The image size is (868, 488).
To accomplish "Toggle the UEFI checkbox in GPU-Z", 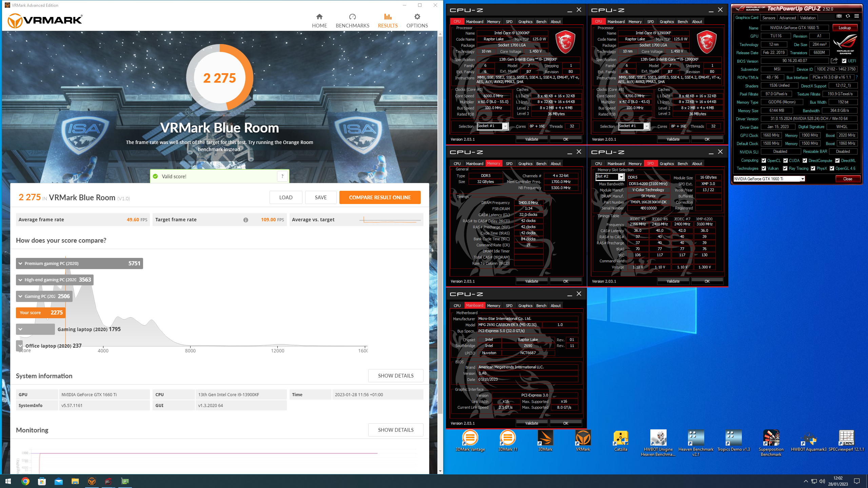I will click(x=844, y=61).
